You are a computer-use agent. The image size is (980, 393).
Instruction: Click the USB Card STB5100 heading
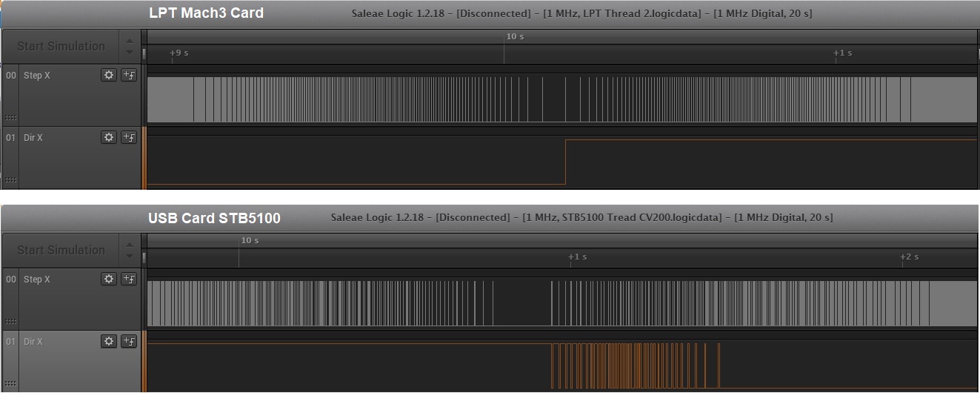click(214, 218)
